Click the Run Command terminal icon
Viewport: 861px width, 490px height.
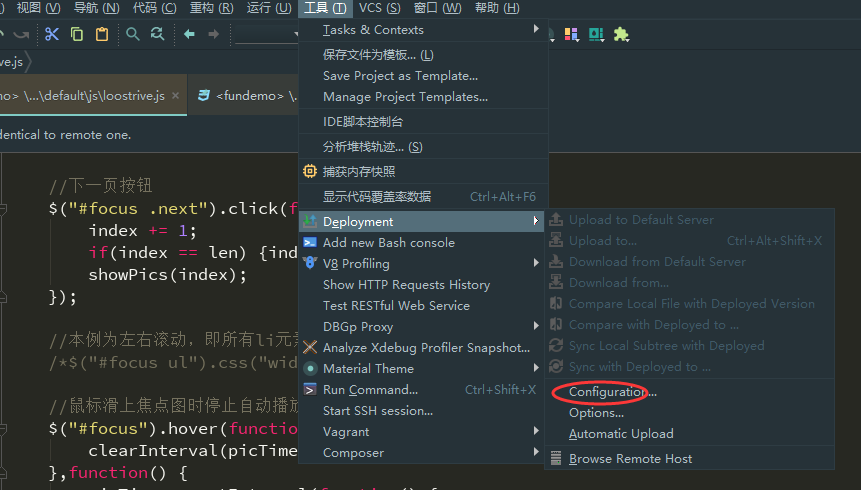(310, 389)
